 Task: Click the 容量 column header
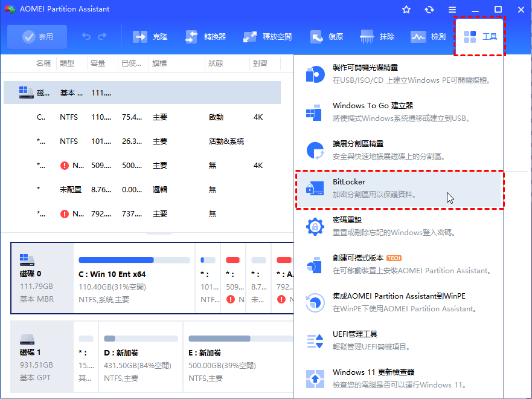pos(98,63)
